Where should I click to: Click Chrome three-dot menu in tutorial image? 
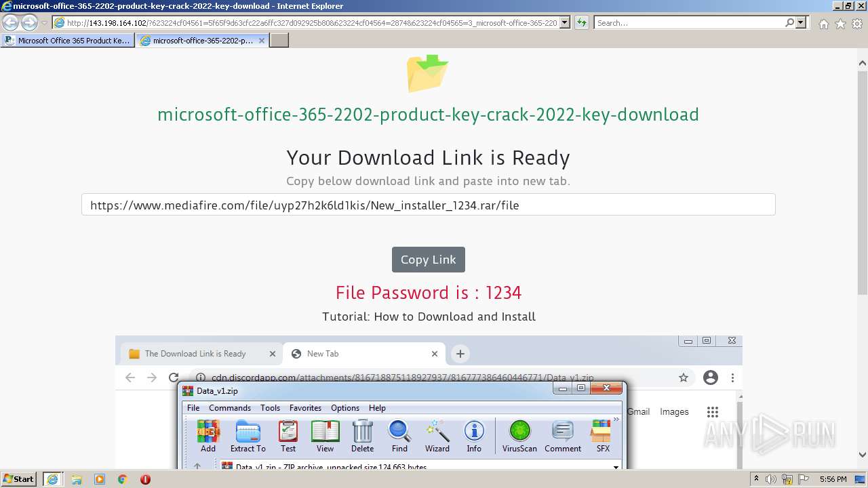(x=732, y=378)
